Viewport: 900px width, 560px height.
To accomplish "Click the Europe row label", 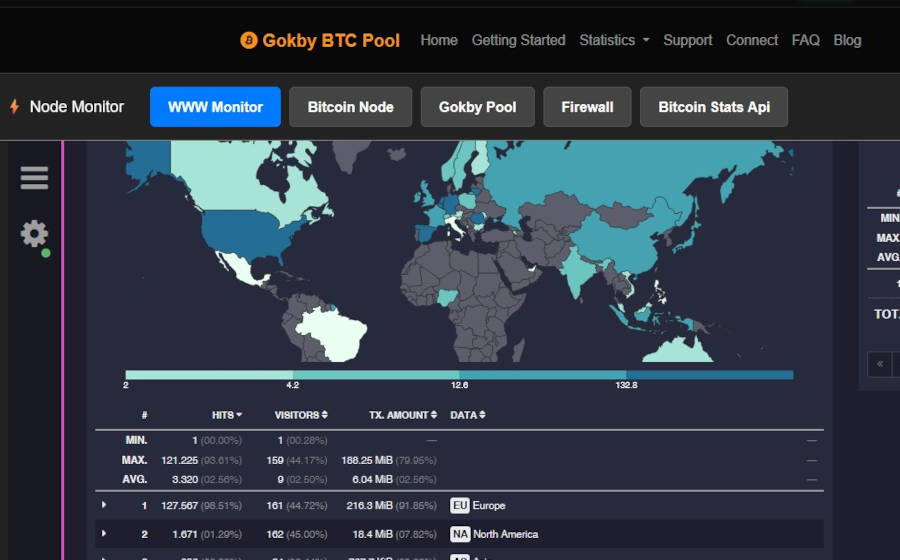I will (x=489, y=505).
